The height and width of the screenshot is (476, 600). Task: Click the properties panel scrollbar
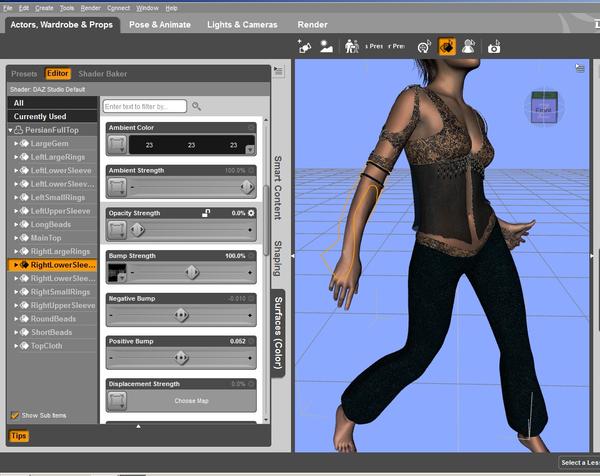[x=266, y=220]
